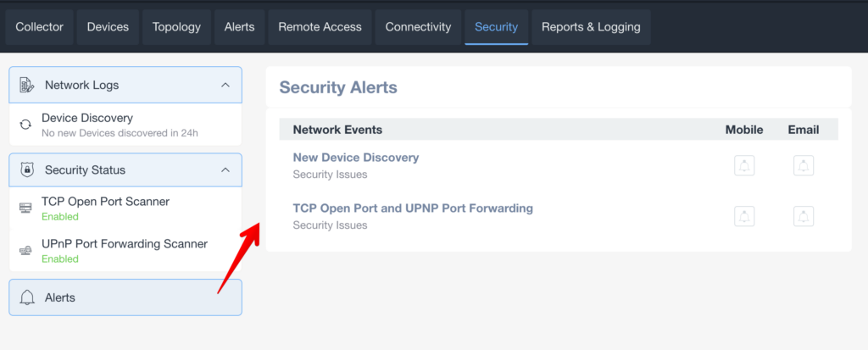Open the Reports & Logging tab
Image resolution: width=868 pixels, height=350 pixels.
click(591, 26)
